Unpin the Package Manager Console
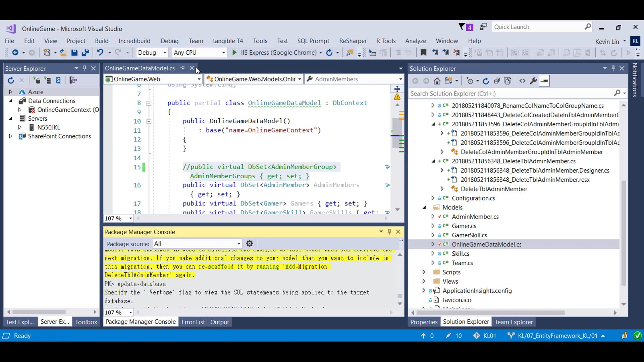 click(389, 232)
